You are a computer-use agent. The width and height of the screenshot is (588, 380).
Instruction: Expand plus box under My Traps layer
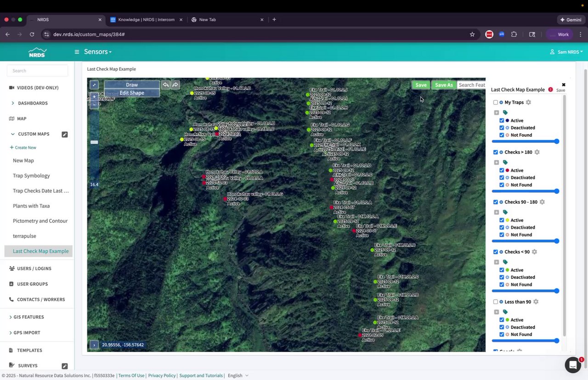(497, 113)
